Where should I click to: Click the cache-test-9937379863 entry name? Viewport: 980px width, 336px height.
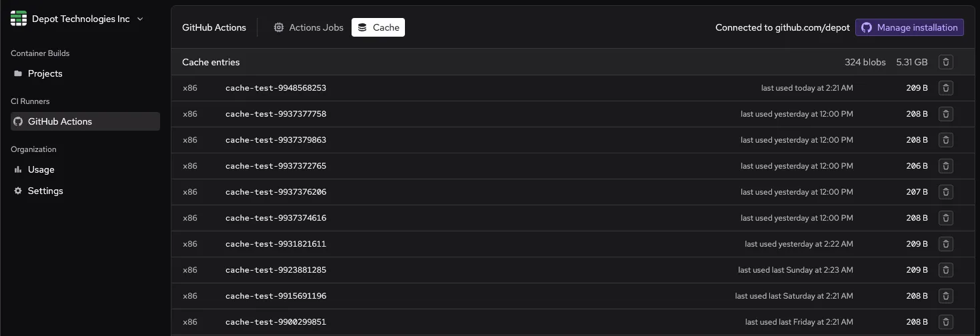click(x=276, y=140)
